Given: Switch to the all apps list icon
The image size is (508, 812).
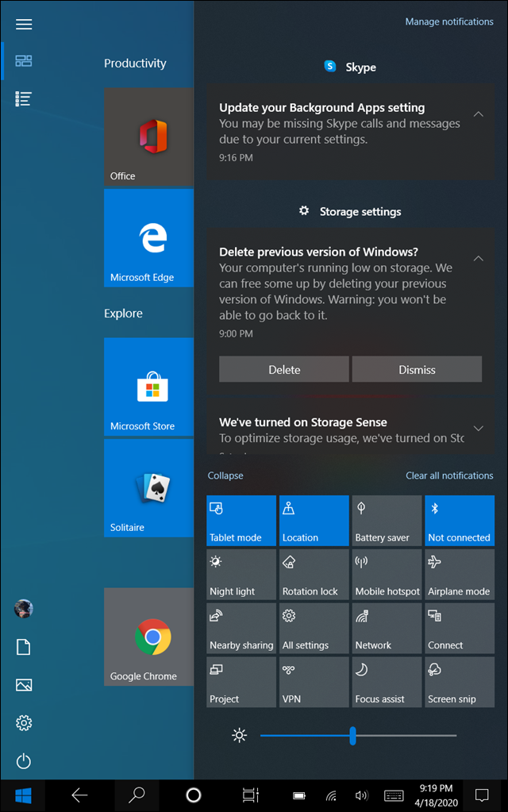Looking at the screenshot, I should coord(24,99).
